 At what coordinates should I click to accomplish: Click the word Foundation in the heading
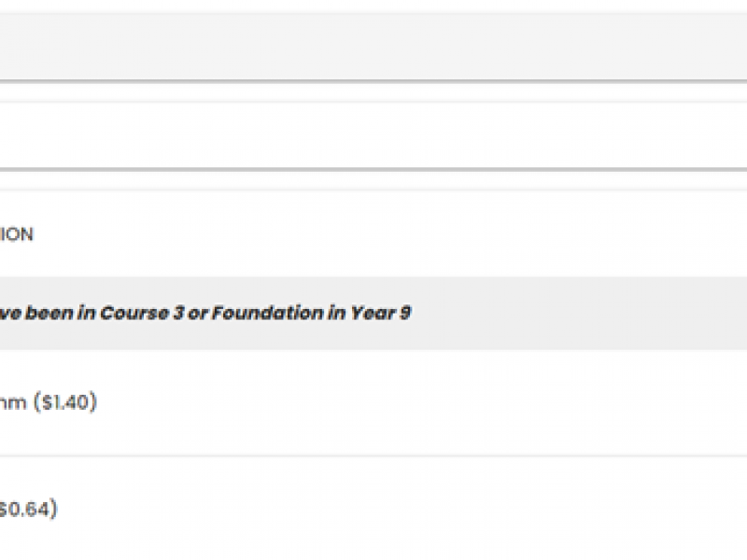click(x=267, y=313)
